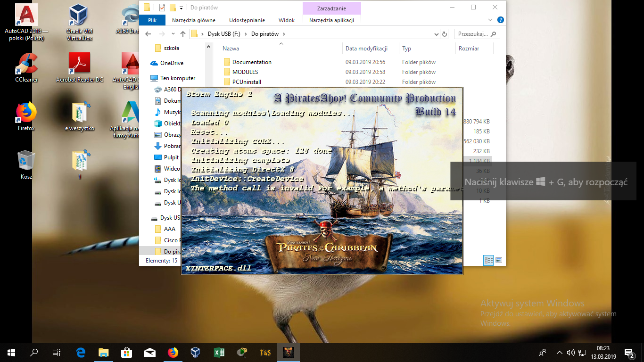Open Excel from taskbar
Image resolution: width=644 pixels, height=362 pixels.
pyautogui.click(x=219, y=352)
